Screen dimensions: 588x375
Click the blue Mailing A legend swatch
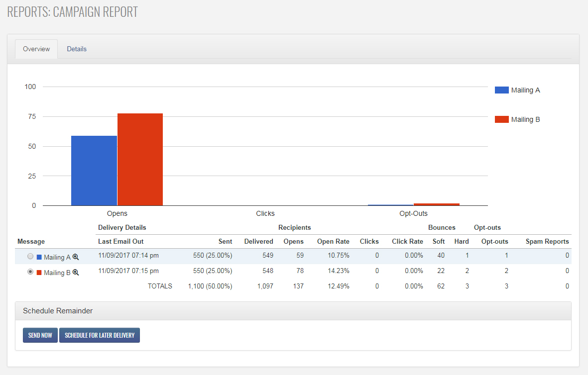[501, 90]
